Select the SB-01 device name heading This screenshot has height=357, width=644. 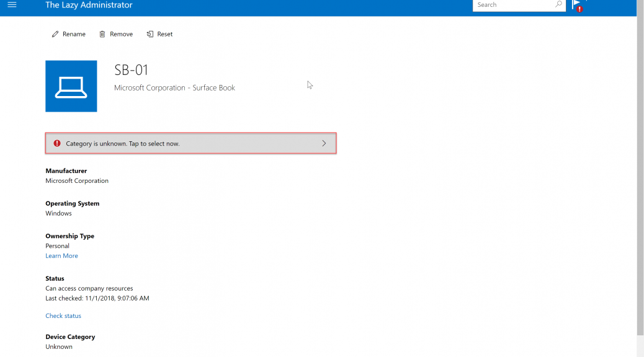point(131,70)
